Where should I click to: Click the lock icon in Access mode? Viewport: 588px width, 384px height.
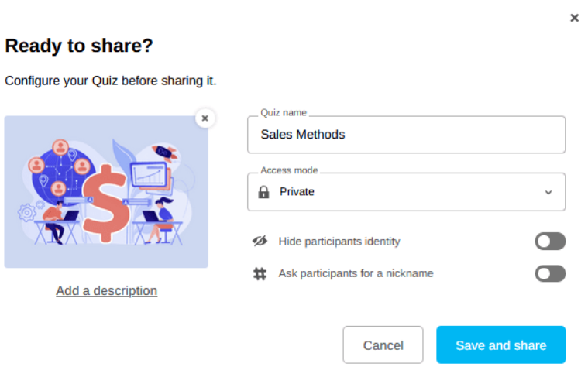pos(263,192)
